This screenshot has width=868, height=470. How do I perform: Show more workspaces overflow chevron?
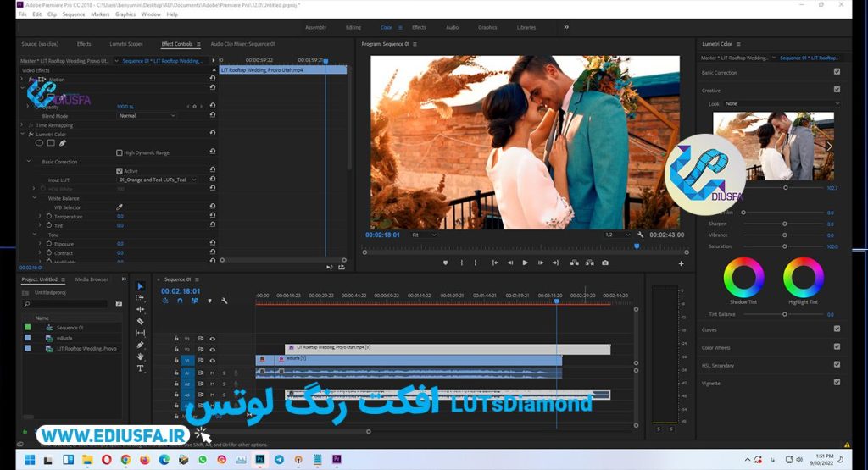click(566, 27)
